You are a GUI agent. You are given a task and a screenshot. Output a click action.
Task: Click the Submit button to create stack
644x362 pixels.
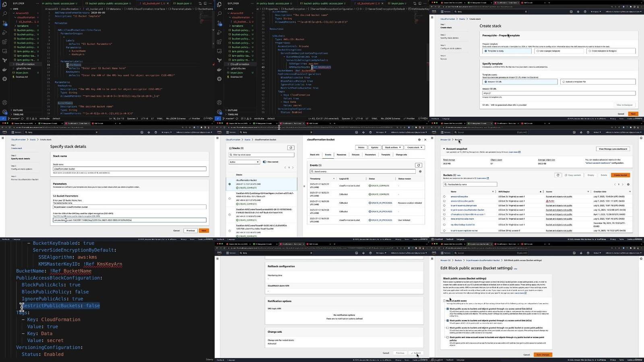[x=416, y=353]
